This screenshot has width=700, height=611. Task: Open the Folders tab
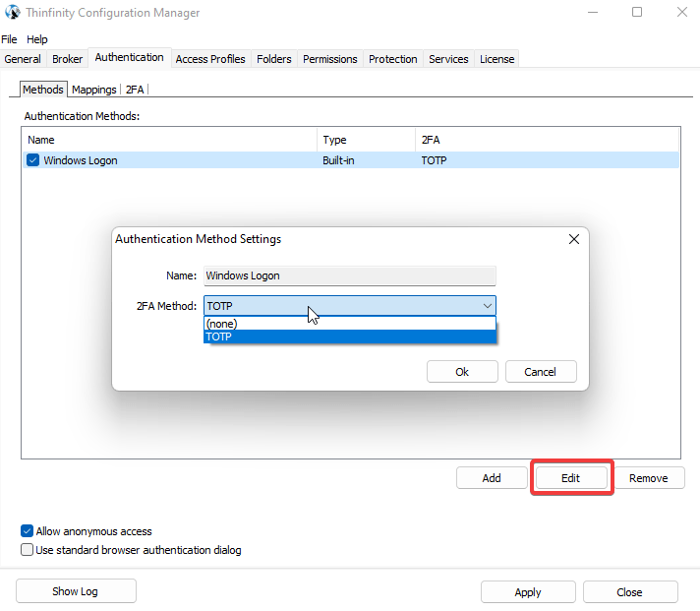point(273,59)
